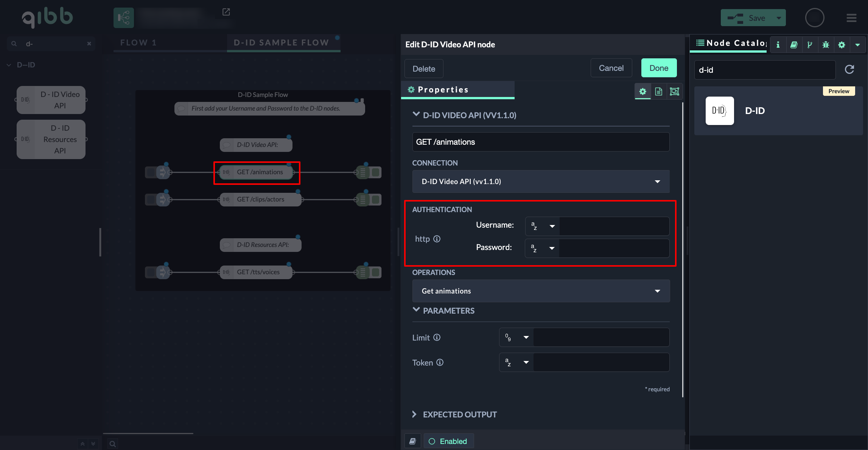Open the git branch sidebar icon
Screen dimensions: 868x450
tap(810, 45)
